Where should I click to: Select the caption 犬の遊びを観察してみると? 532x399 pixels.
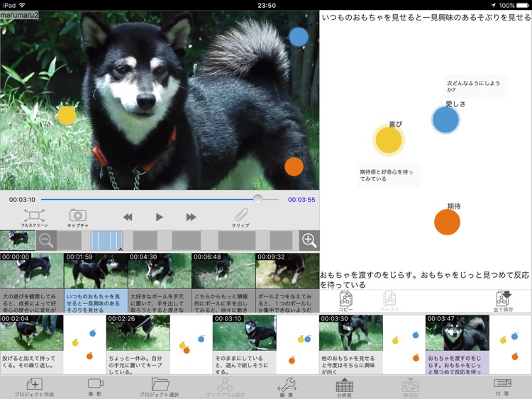click(x=32, y=300)
